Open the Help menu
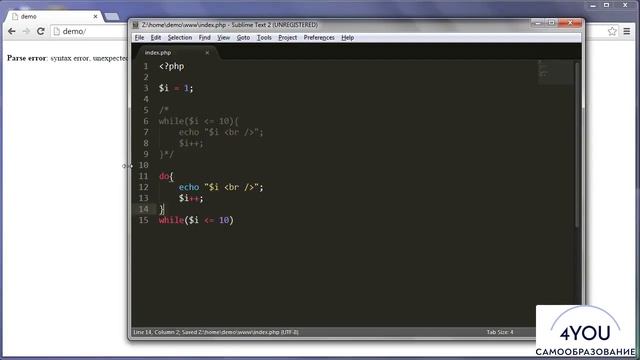This screenshot has height=360, width=640. [347, 38]
